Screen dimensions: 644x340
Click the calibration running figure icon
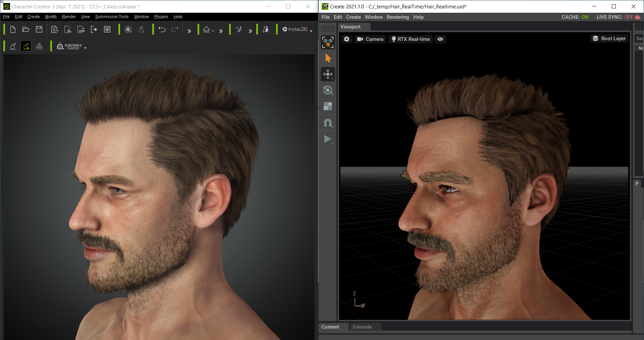pyautogui.click(x=239, y=30)
